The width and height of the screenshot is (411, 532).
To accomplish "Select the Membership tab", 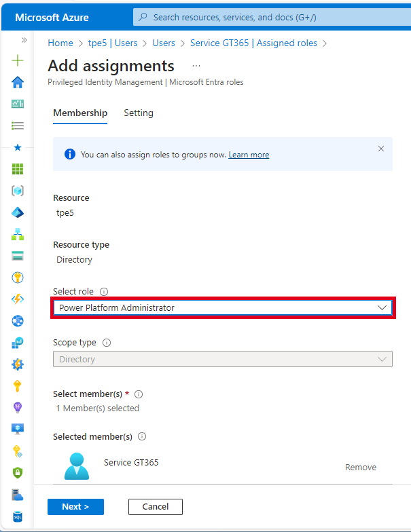I will pyautogui.click(x=80, y=113).
